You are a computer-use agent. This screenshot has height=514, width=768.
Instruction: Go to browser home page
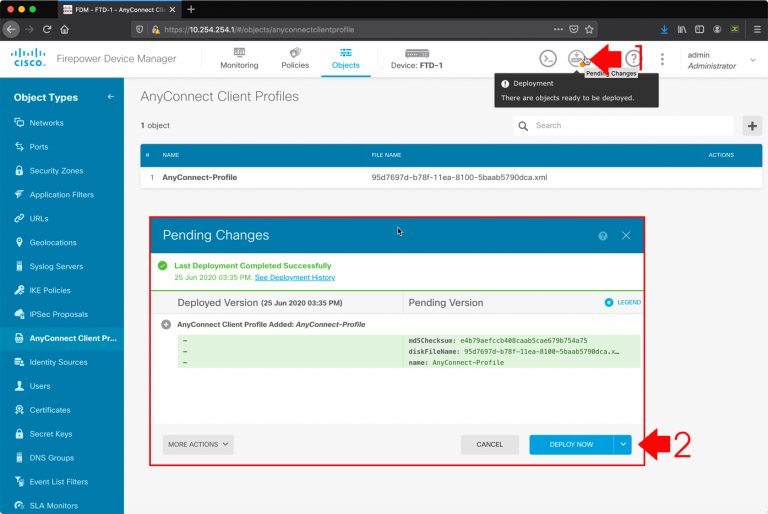coord(64,29)
